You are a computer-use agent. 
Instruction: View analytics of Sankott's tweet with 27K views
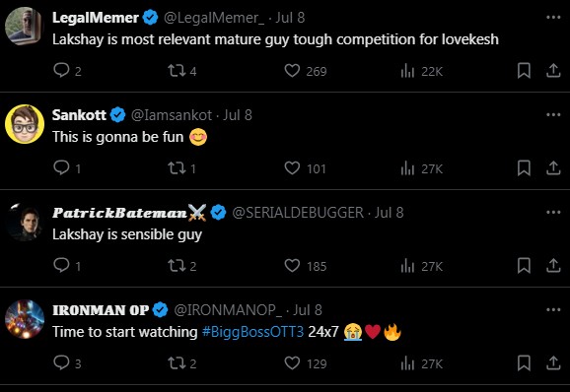click(x=422, y=168)
